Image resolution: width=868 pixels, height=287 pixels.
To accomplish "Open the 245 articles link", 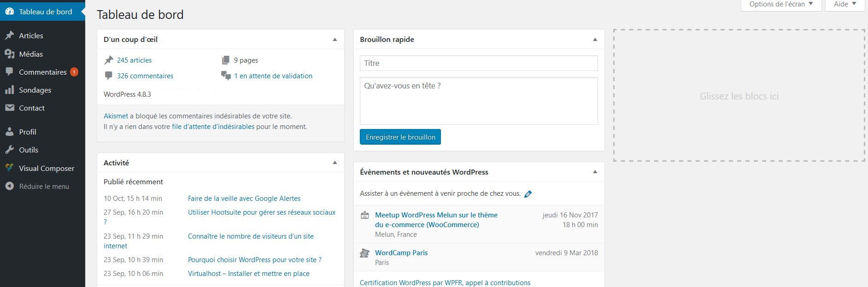I will (x=134, y=60).
